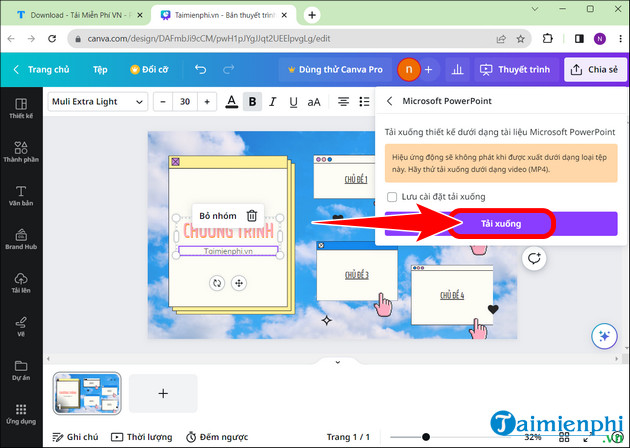Add a new page with plus tile
The image size is (630, 448).
click(163, 393)
